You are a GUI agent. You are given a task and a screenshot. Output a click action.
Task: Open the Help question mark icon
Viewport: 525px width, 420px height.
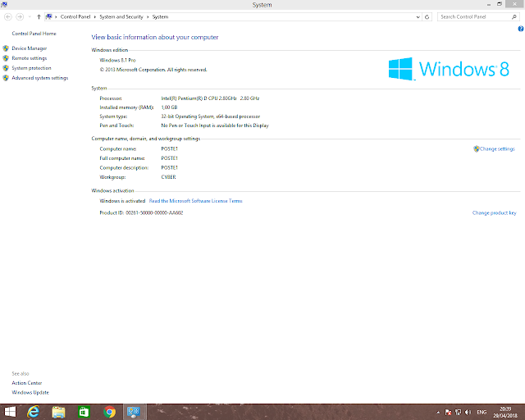click(521, 29)
